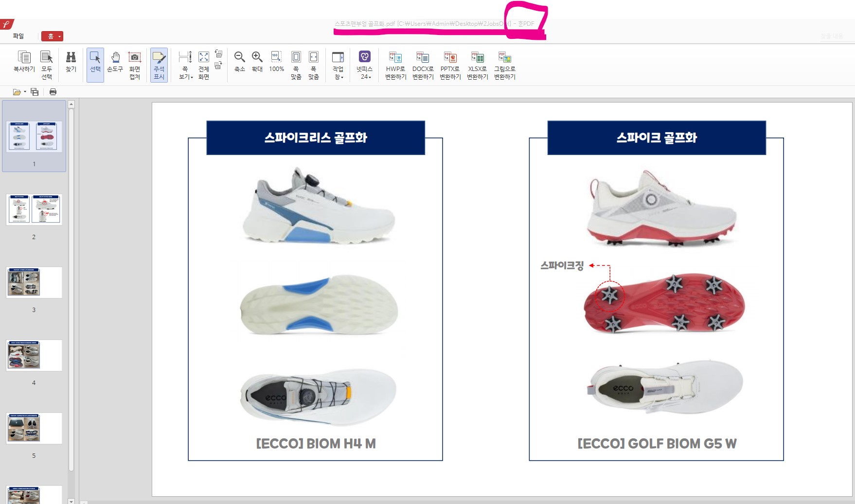Click the 스파이크징 label text
This screenshot has height=504, width=855.
(562, 265)
